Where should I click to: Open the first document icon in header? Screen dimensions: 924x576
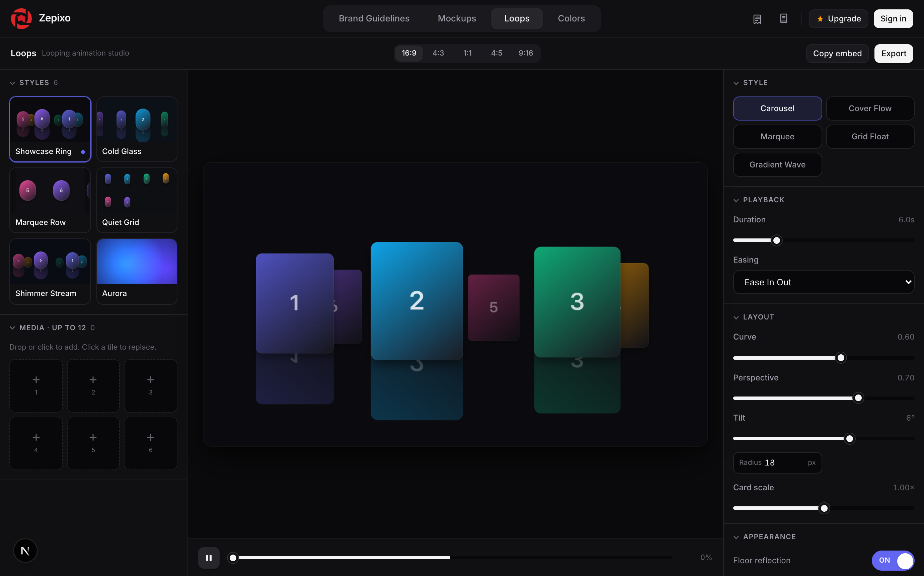[757, 19]
